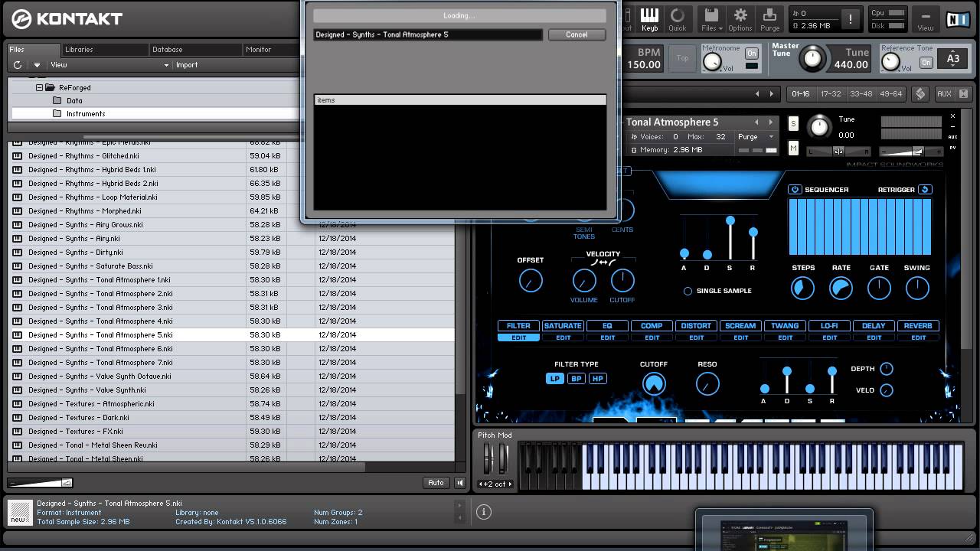Open the REVERB effect EDIT page
The image size is (980, 551).
pyautogui.click(x=918, y=337)
